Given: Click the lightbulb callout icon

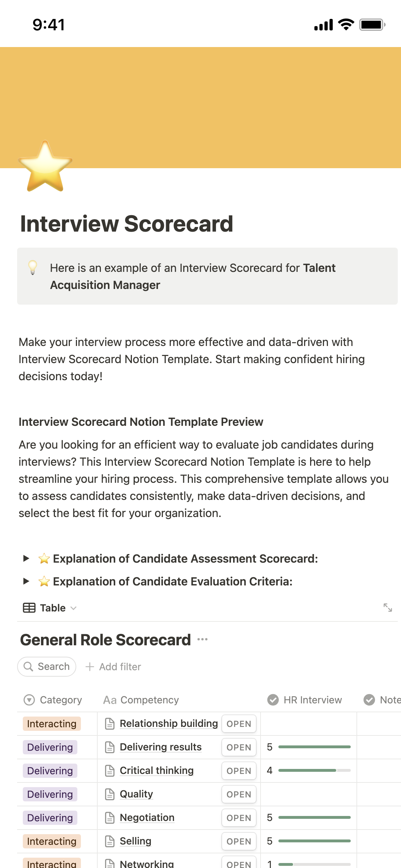Looking at the screenshot, I should 33,268.
